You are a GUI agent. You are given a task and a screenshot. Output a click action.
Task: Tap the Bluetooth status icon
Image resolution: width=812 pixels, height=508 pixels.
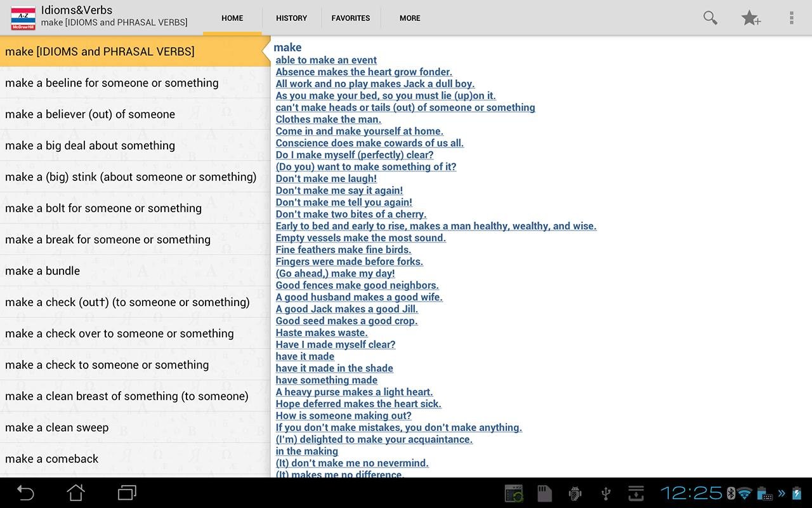(x=731, y=493)
